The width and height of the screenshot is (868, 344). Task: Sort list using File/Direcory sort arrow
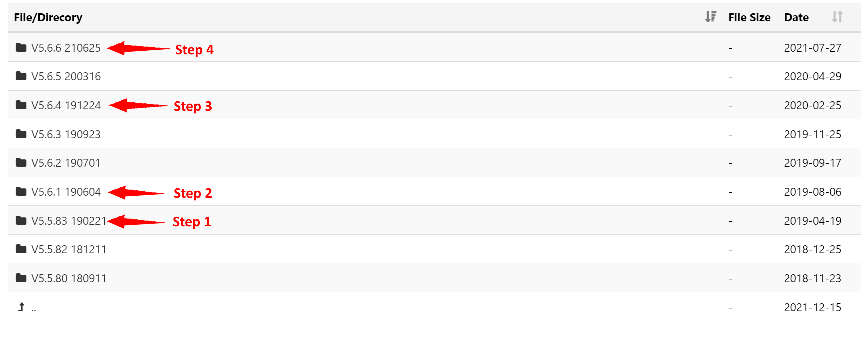tap(711, 17)
